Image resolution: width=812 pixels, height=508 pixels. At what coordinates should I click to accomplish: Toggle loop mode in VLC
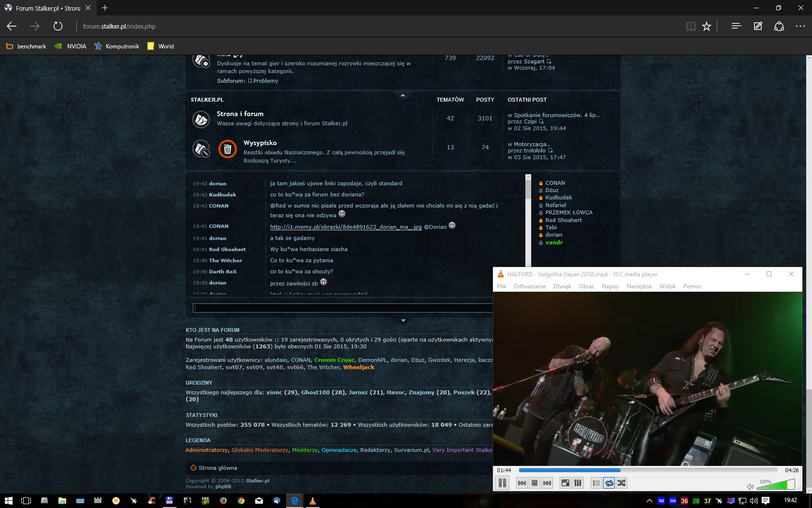click(609, 483)
